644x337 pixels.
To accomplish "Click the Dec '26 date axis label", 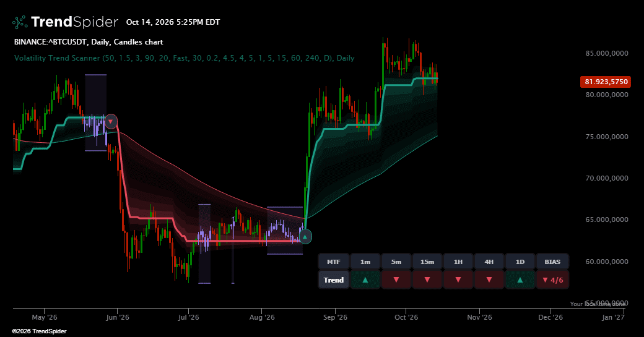I will click(550, 317).
